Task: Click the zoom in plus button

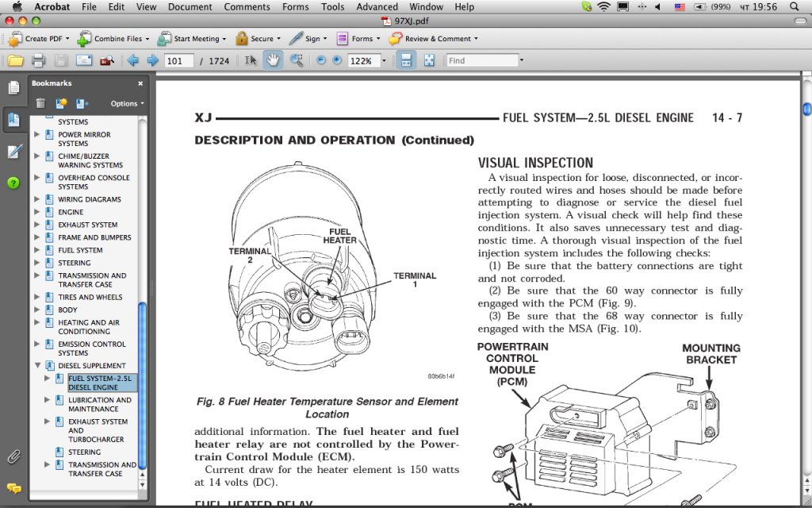Action: point(337,60)
